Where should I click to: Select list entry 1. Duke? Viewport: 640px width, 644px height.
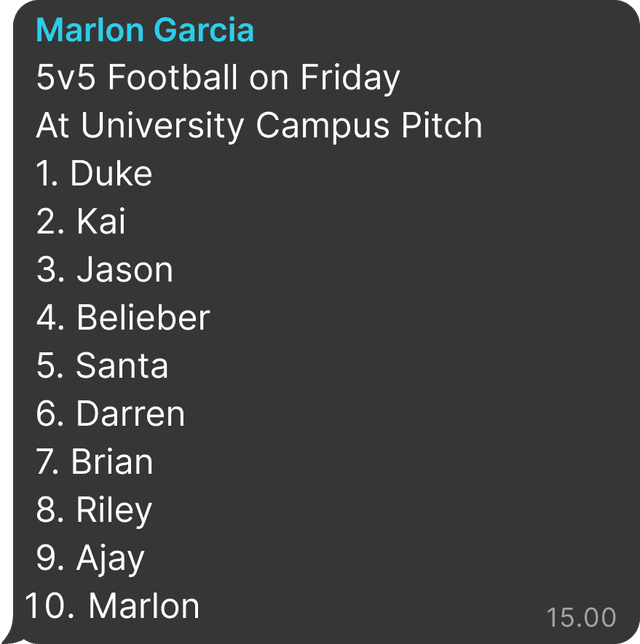94,174
